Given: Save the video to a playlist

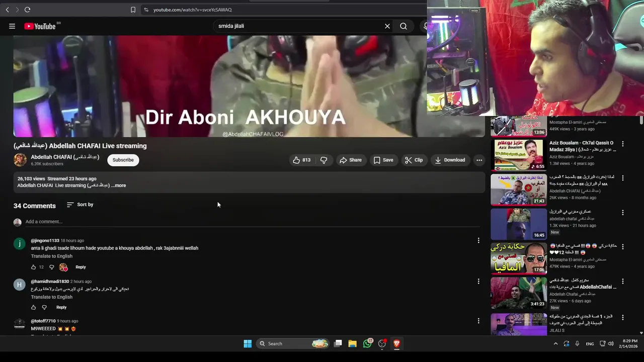Looking at the screenshot, I should coord(383,160).
